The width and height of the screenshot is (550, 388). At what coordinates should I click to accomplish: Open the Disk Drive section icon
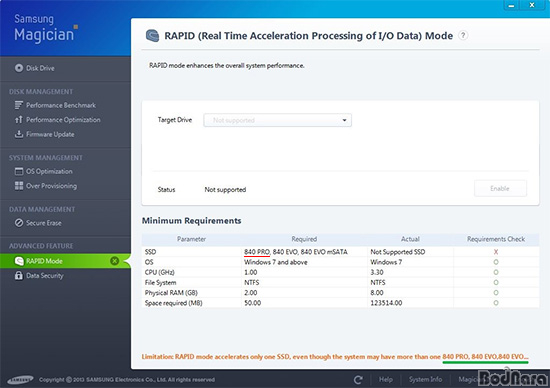coord(19,68)
